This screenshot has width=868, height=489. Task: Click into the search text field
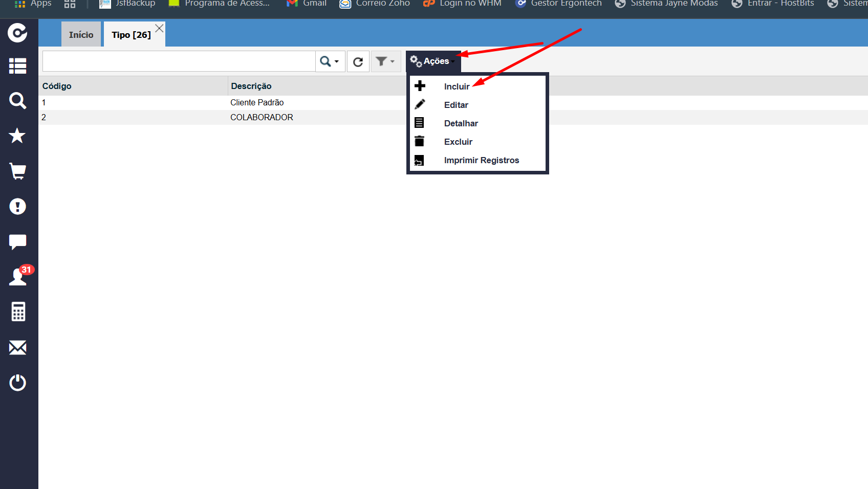[179, 61]
